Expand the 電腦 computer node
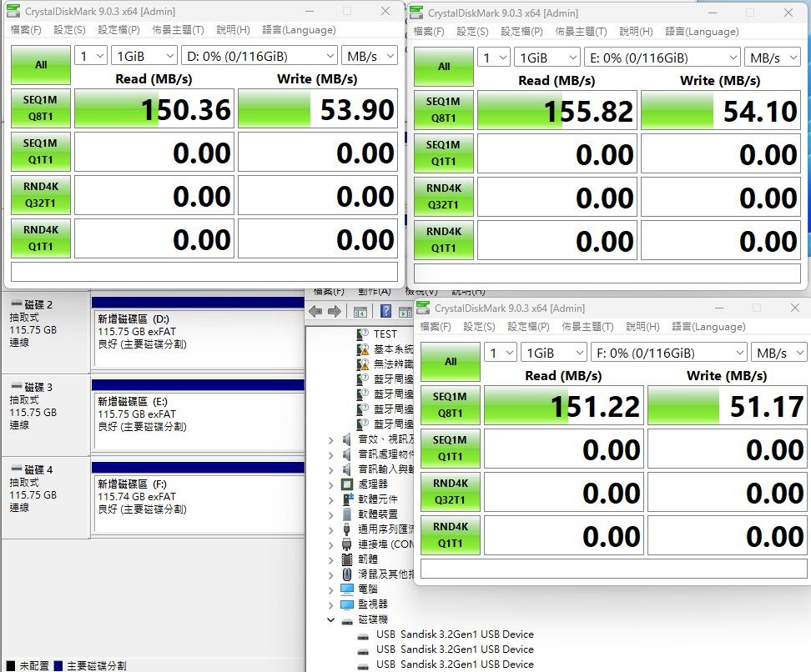This screenshot has height=672, width=811. pyautogui.click(x=330, y=589)
